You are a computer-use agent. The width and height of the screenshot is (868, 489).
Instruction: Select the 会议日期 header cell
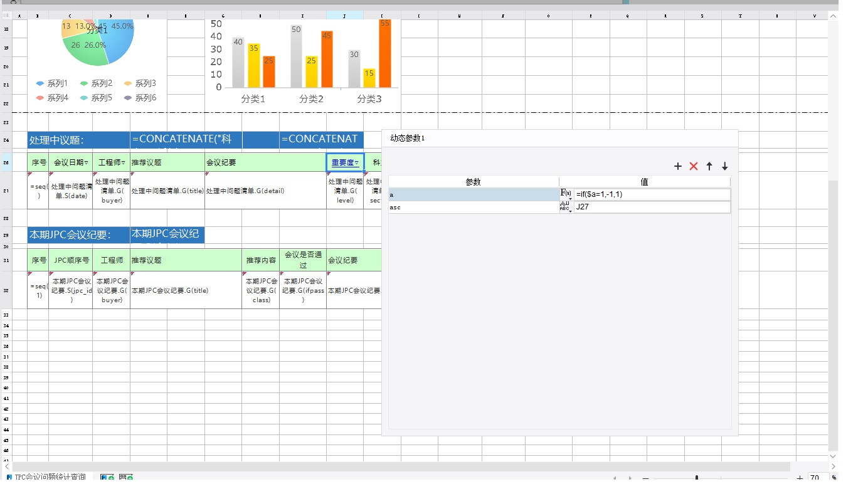70,162
